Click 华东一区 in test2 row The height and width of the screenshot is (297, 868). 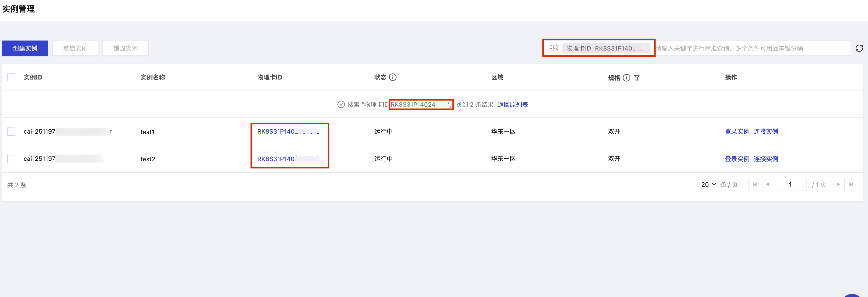pos(503,159)
